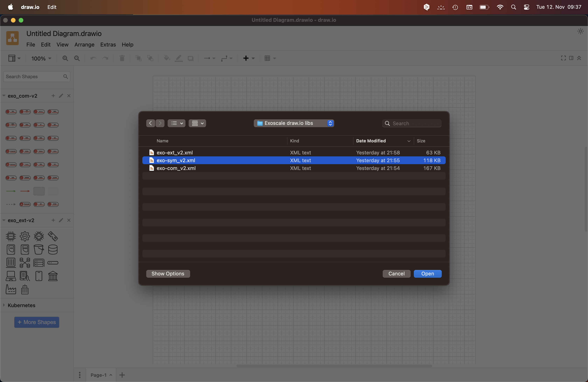Image resolution: width=588 pixels, height=382 pixels.
Task: Open the Page-1 tab
Action: point(101,375)
